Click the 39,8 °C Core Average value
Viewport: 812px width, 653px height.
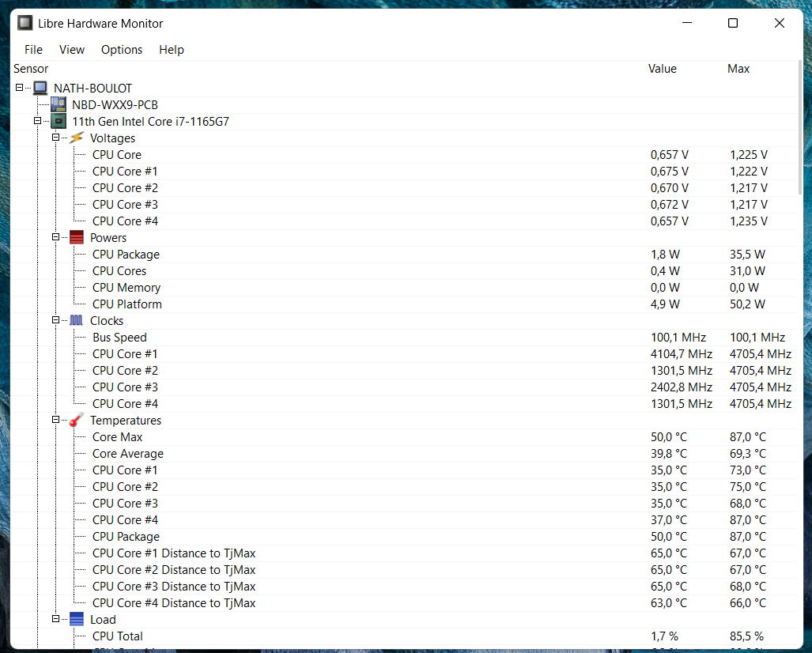tap(669, 454)
